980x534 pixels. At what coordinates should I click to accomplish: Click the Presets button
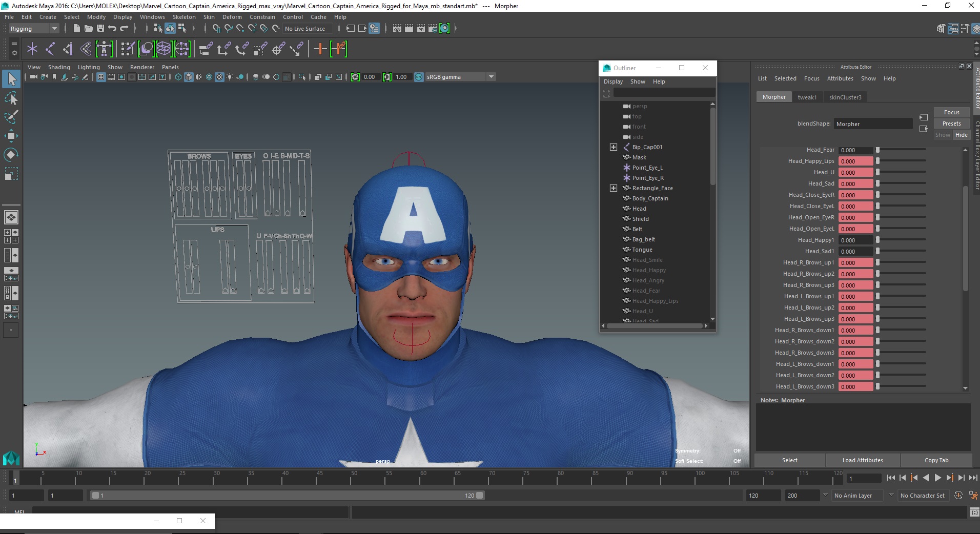coord(951,124)
